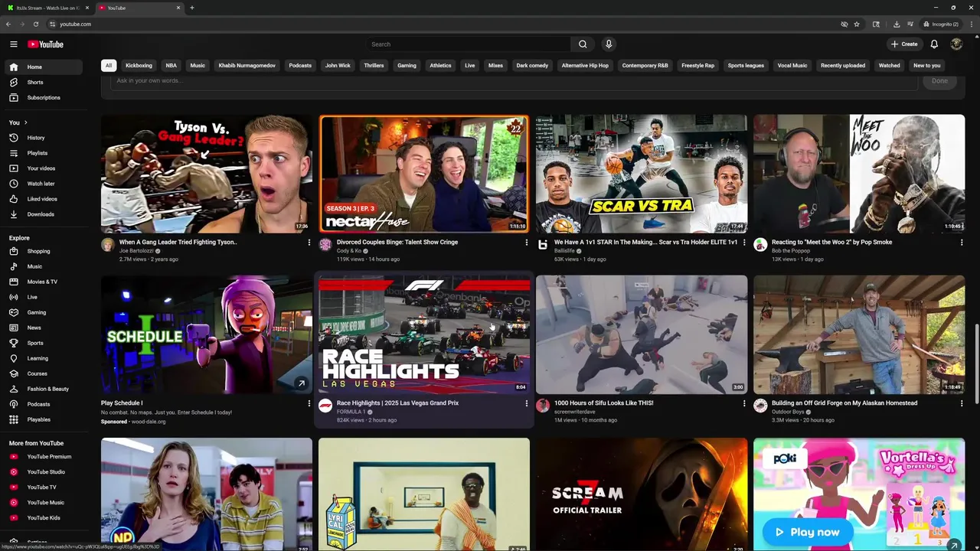Open Watch later in sidebar
The height and width of the screenshot is (551, 980).
(43, 184)
